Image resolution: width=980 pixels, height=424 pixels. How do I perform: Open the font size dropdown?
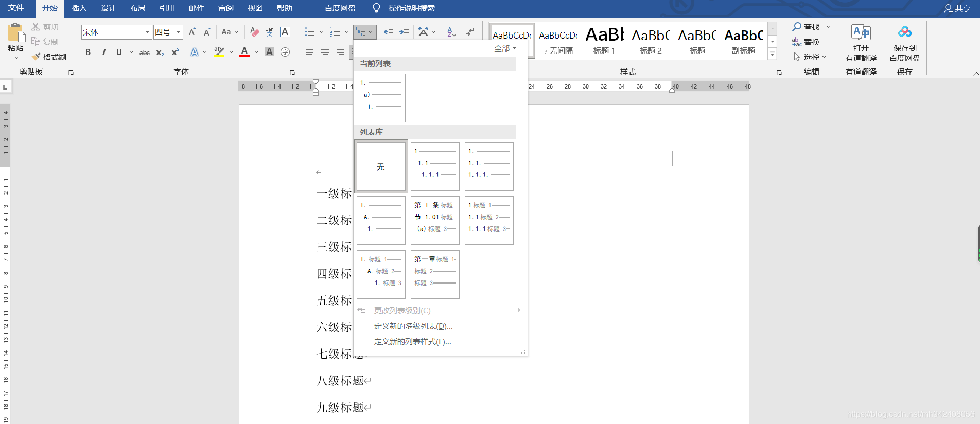click(x=179, y=32)
